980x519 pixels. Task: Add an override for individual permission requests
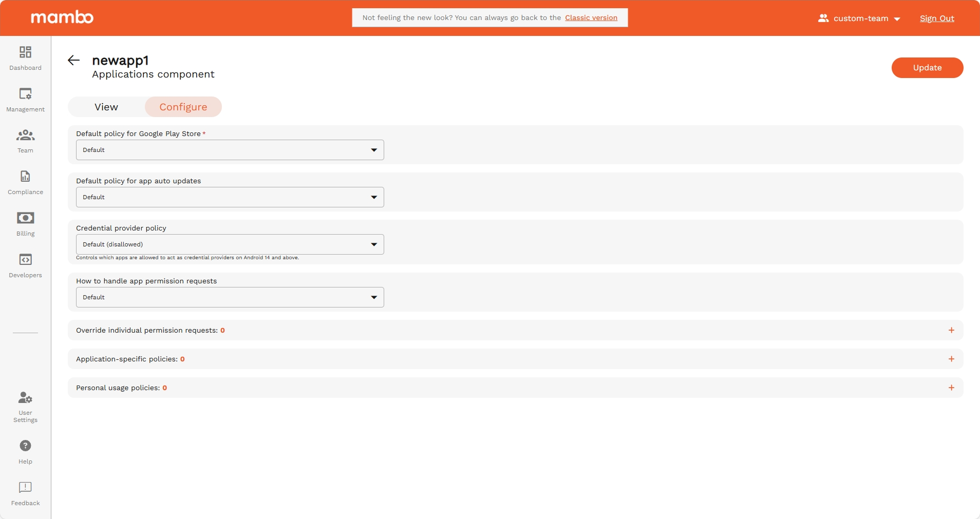952,330
